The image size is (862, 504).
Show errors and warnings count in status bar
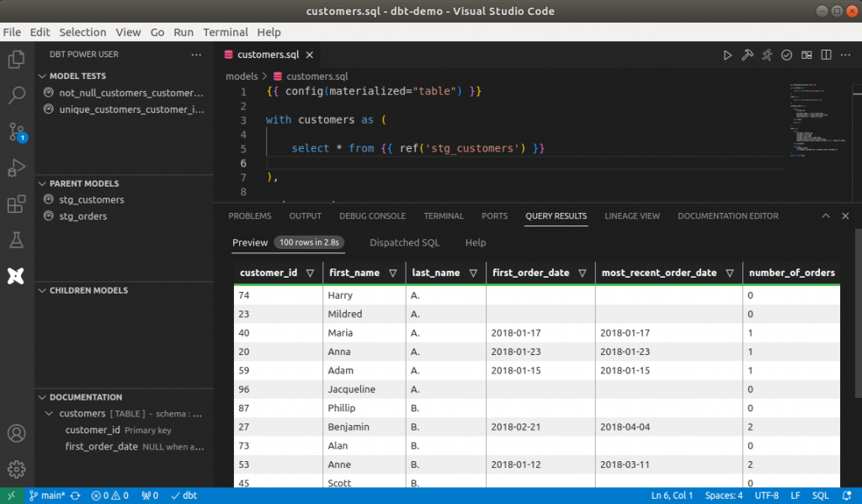pos(110,496)
